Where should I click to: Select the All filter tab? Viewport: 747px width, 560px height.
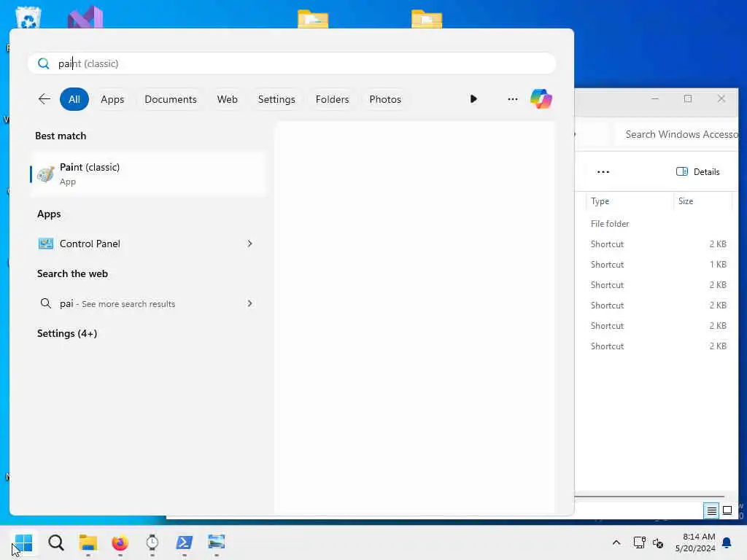tap(74, 99)
